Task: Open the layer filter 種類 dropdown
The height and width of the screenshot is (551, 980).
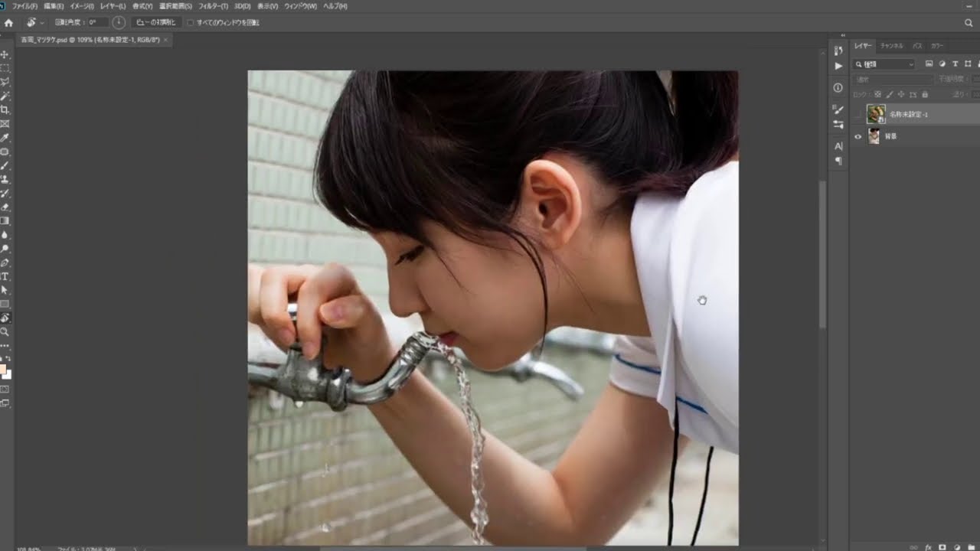Action: 885,64
